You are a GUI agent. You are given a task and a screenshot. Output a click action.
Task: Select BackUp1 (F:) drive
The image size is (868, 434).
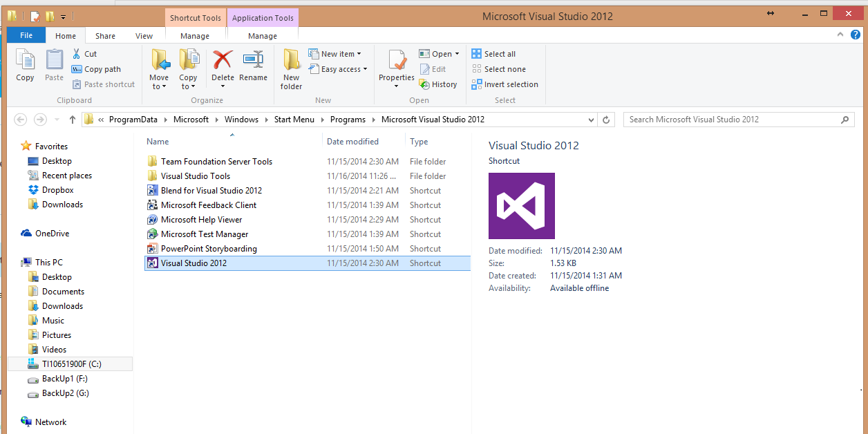coord(57,379)
